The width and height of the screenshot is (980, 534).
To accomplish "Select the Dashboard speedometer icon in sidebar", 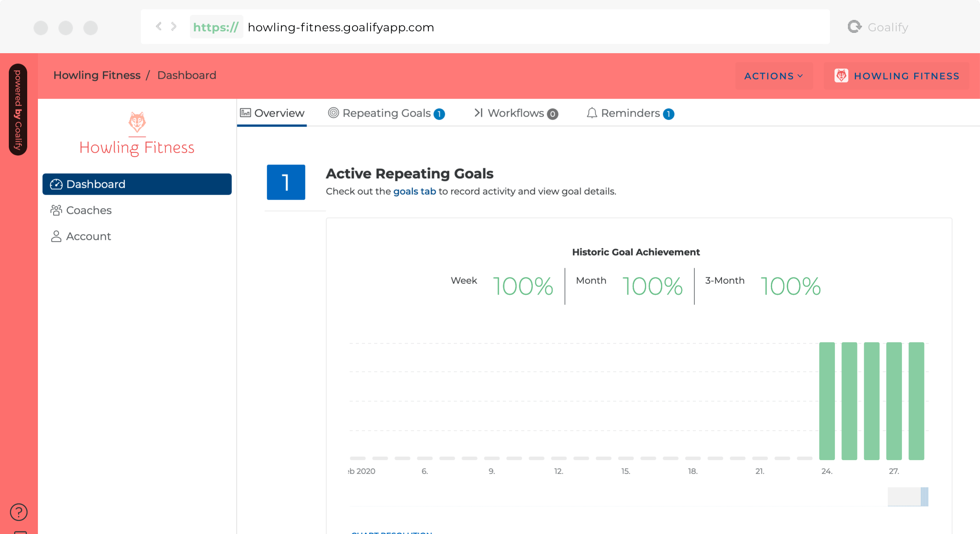I will 56,184.
